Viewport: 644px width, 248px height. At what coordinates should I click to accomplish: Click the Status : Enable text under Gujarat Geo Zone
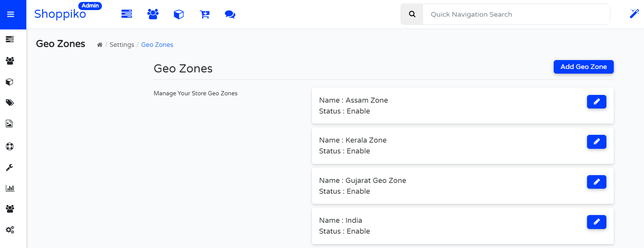[x=344, y=191]
